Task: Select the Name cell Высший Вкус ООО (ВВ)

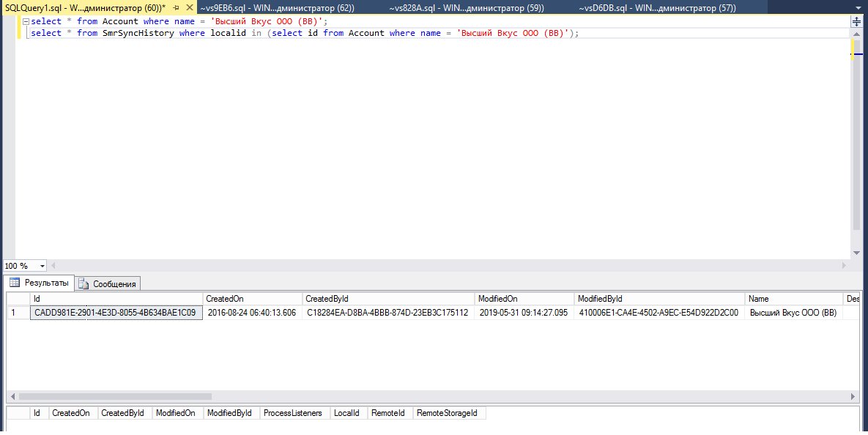Action: tap(794, 313)
